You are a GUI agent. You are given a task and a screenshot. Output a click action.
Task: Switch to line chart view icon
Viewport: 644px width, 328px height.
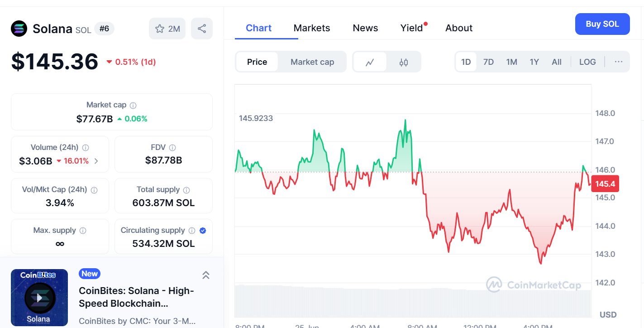pos(370,62)
